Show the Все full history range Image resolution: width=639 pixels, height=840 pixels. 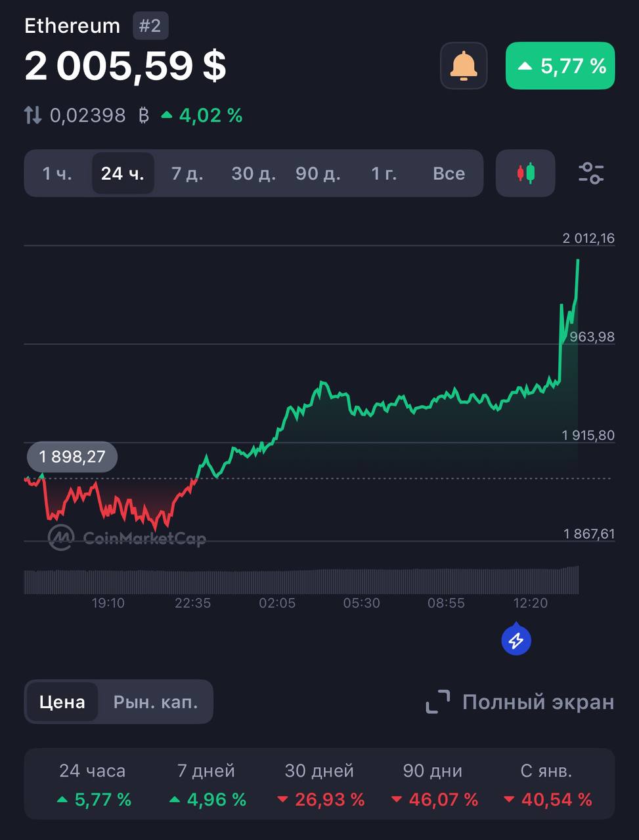449,173
